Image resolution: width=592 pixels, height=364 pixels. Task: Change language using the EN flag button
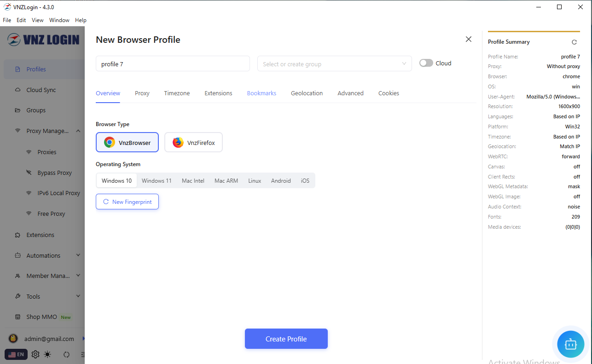pos(16,354)
